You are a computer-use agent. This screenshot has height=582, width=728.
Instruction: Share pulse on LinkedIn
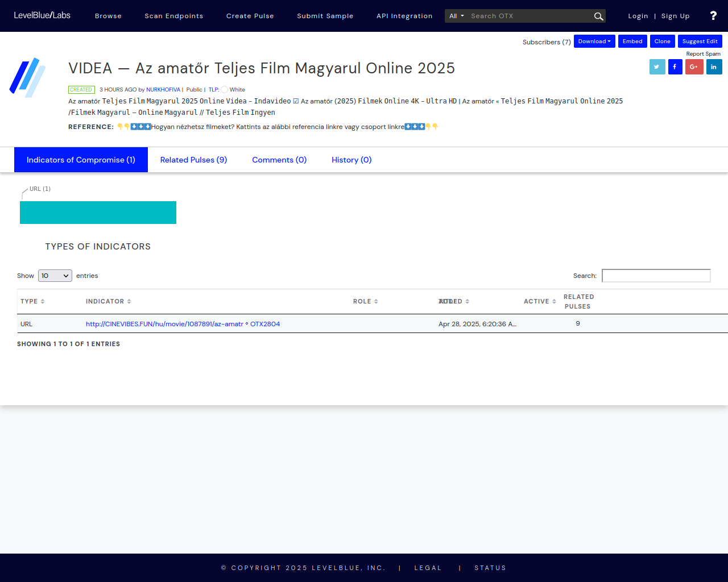pos(714,67)
